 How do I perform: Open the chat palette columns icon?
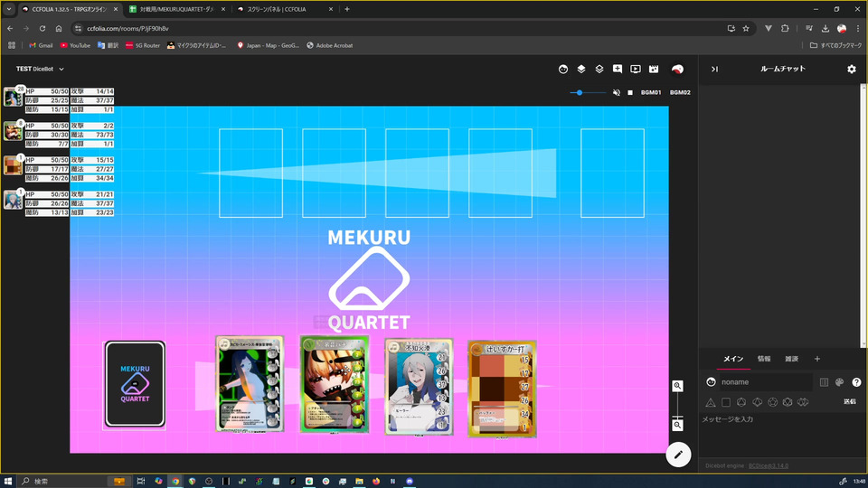click(x=824, y=381)
